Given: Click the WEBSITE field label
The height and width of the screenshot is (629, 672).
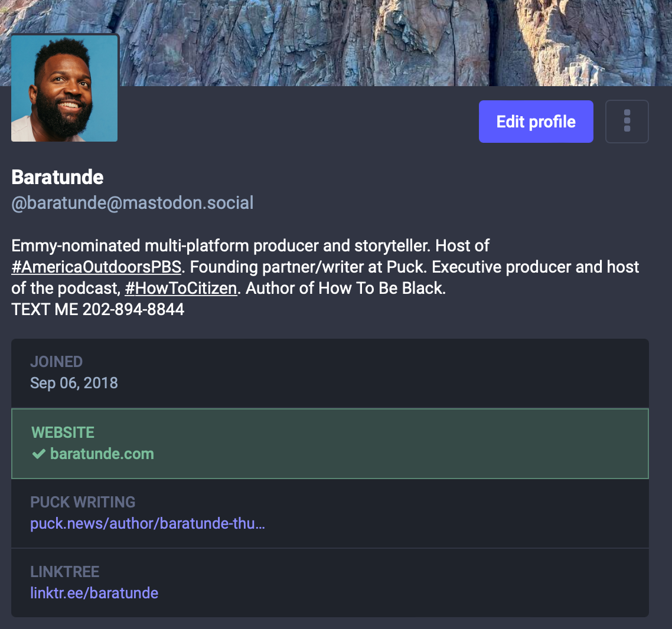Looking at the screenshot, I should pos(63,433).
